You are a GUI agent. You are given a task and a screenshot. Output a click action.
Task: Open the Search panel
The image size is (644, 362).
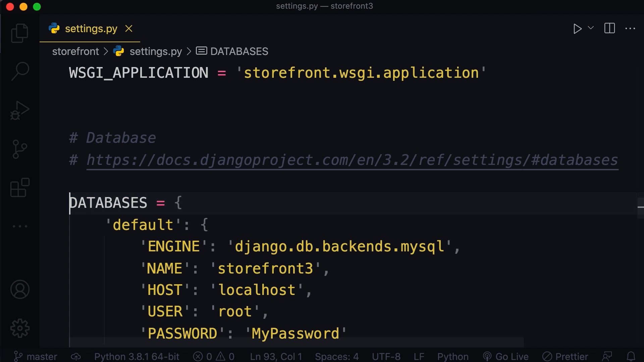coord(19,71)
